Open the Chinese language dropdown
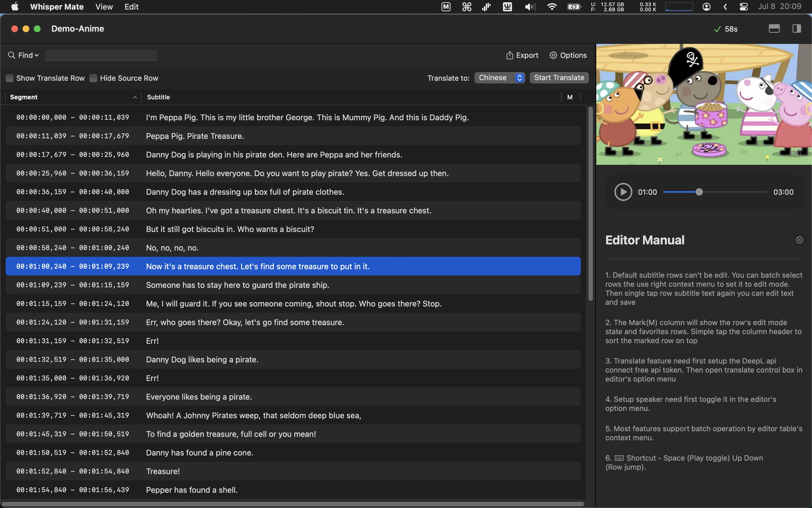This screenshot has width=812, height=508. pos(500,78)
